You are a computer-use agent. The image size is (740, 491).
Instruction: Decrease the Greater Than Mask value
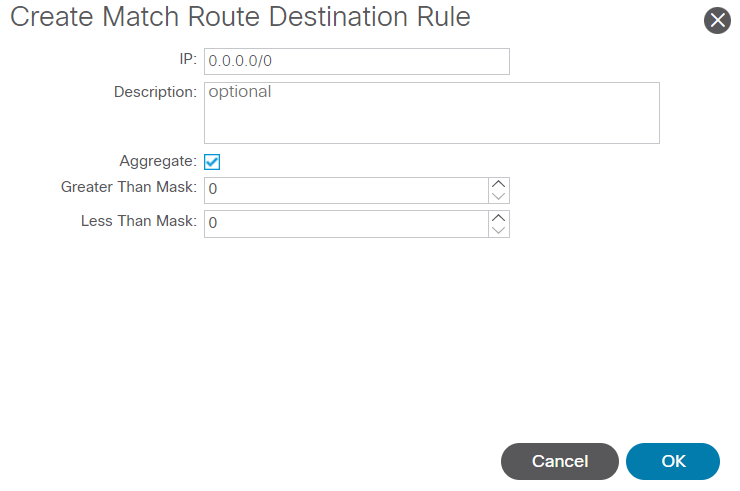pyautogui.click(x=500, y=197)
